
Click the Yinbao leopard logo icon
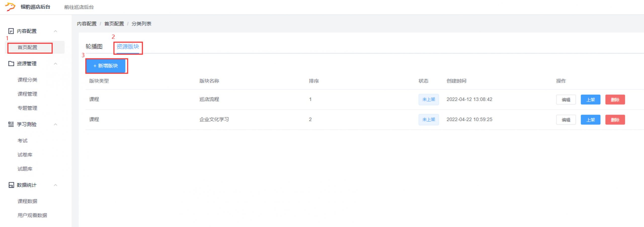pyautogui.click(x=10, y=7)
